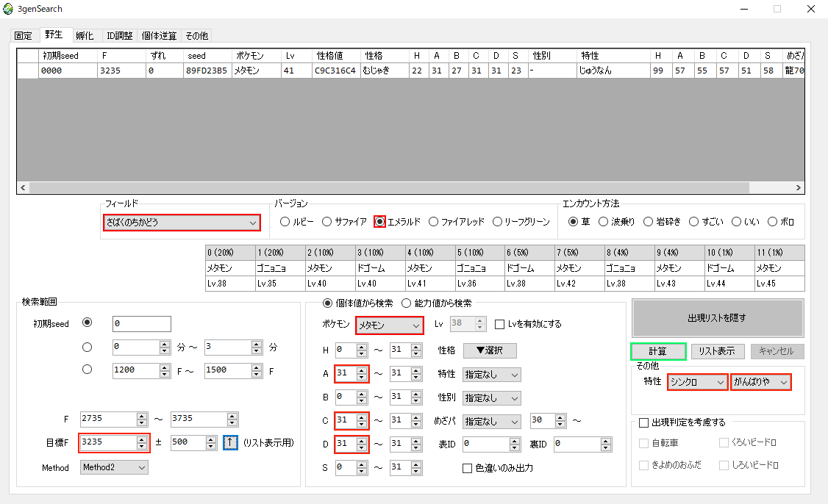Choose the 草 encounter method

pyautogui.click(x=573, y=222)
